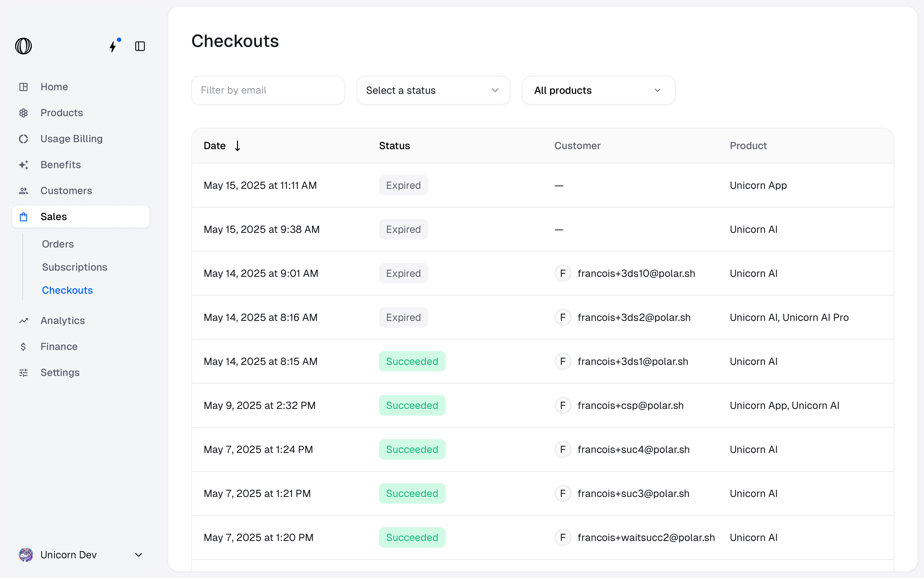This screenshot has height=578, width=924.
Task: Open the lightning bolt notifications icon
Action: click(113, 46)
